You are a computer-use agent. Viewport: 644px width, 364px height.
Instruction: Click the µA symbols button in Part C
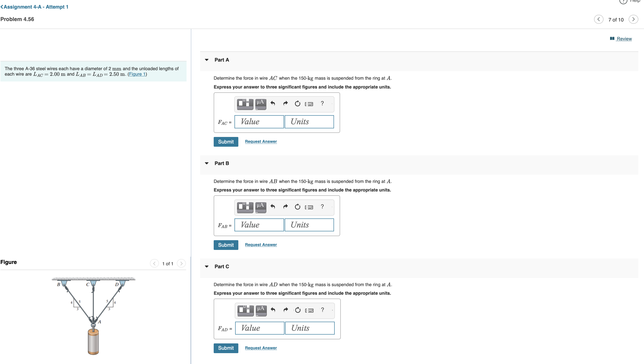click(261, 310)
